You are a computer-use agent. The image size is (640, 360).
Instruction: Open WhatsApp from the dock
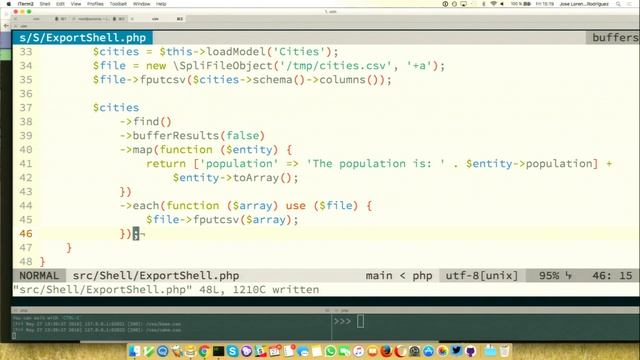[x=330, y=351]
